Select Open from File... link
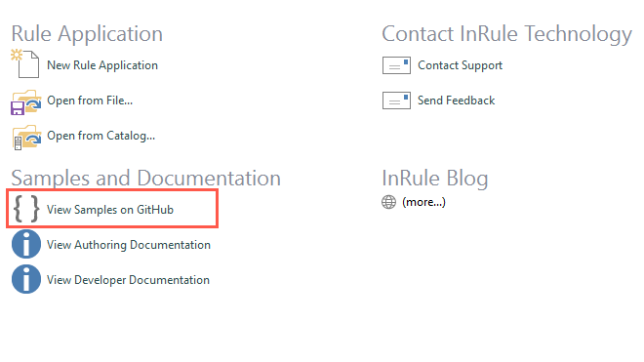This screenshot has height=362, width=644. click(90, 101)
